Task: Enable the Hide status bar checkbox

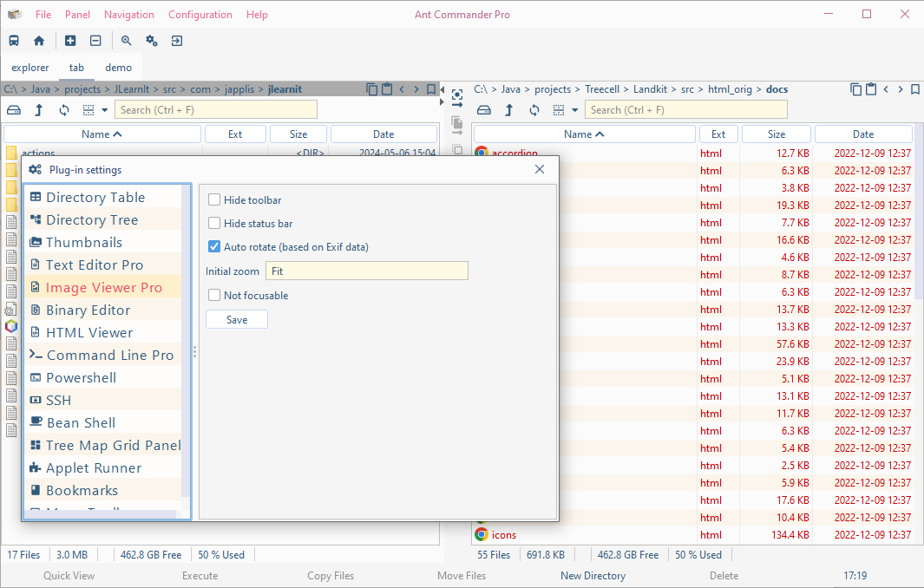Action: [214, 223]
